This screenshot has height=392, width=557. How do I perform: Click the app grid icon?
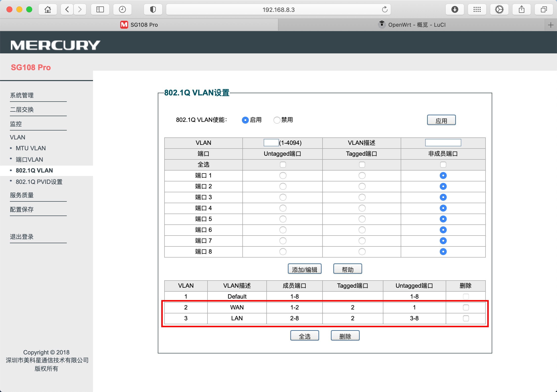[477, 9]
